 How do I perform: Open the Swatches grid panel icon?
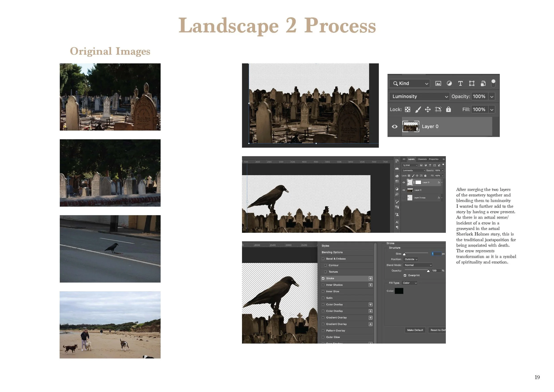[x=397, y=181]
